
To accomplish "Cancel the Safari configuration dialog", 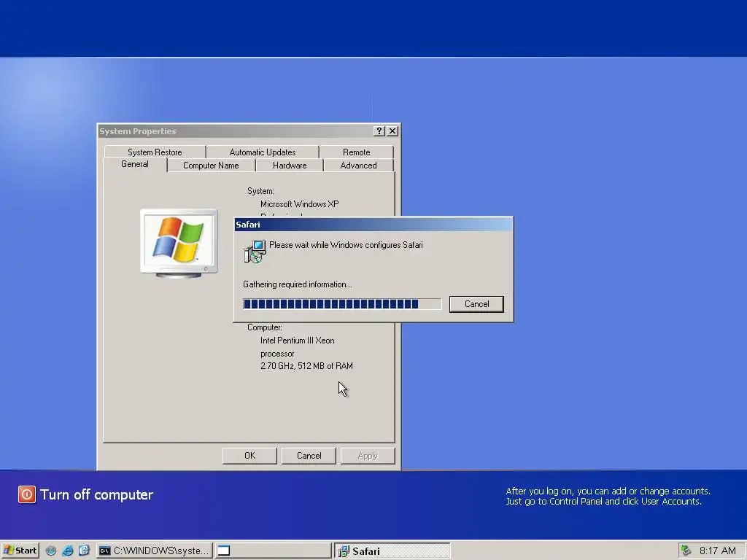I will coord(476,304).
